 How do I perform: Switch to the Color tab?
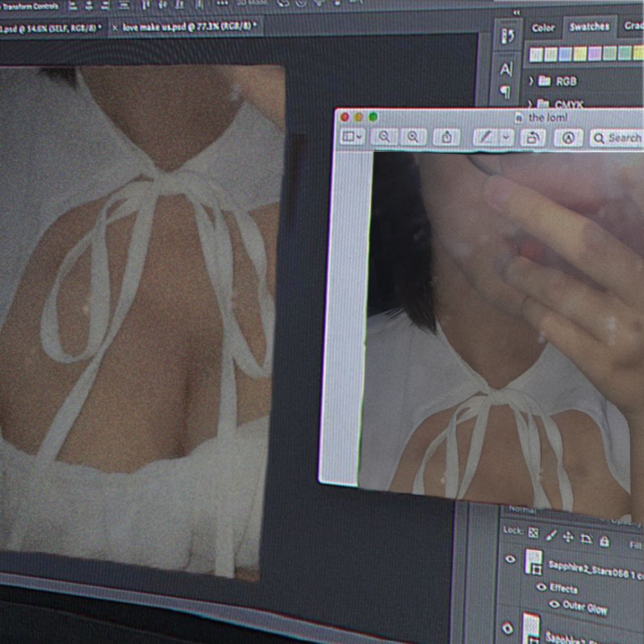[x=543, y=28]
